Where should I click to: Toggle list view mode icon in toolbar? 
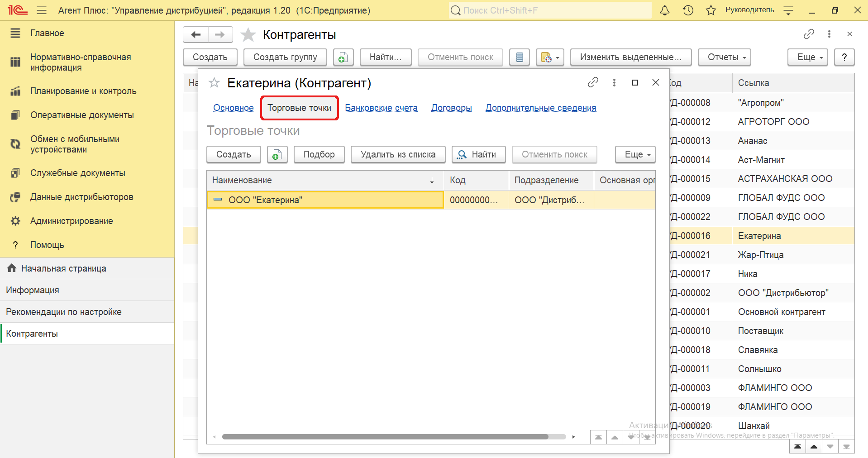pyautogui.click(x=520, y=57)
